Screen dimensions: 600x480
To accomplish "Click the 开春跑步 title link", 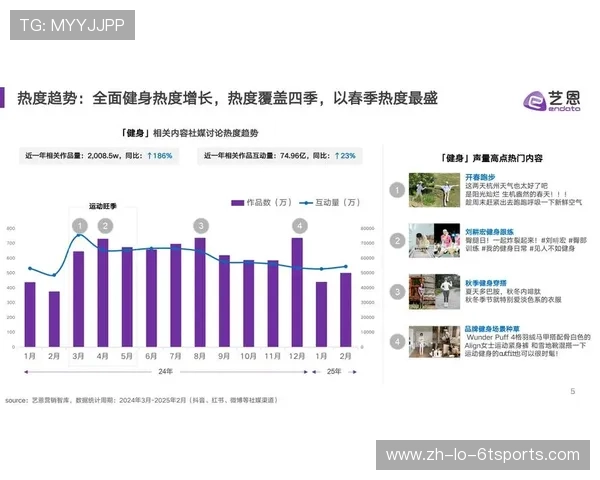I will tap(480, 177).
